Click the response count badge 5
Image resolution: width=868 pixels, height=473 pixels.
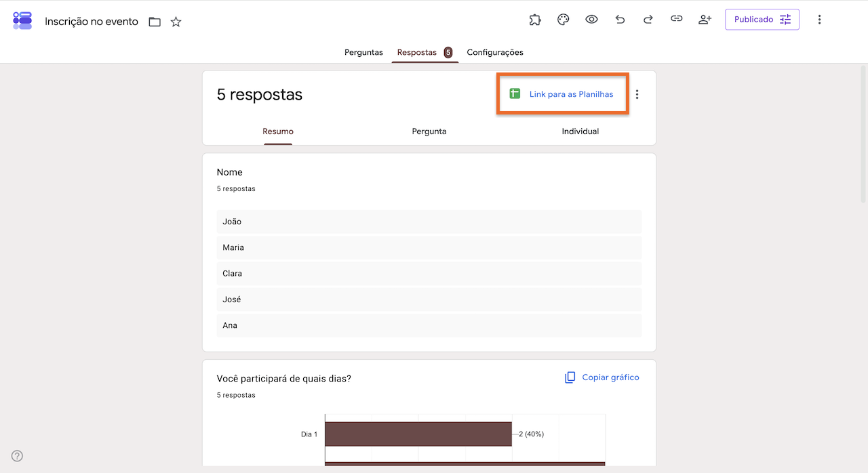click(x=448, y=52)
